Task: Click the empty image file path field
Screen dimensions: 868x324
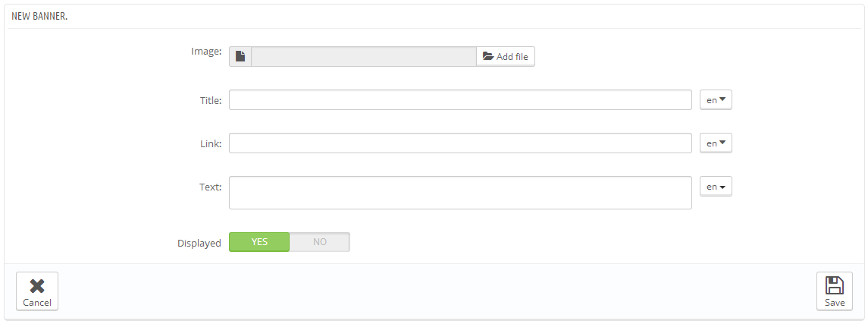Action: pyautogui.click(x=363, y=56)
